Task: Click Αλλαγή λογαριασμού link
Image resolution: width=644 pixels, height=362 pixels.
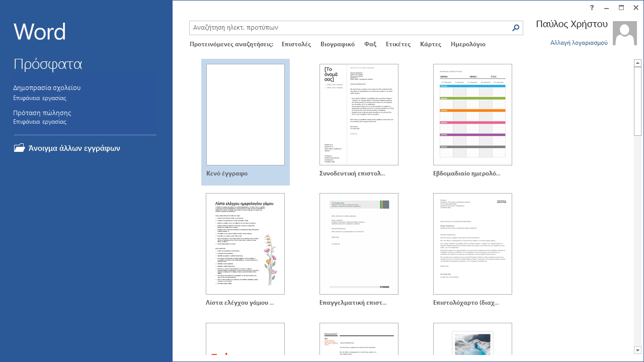Action: coord(579,43)
